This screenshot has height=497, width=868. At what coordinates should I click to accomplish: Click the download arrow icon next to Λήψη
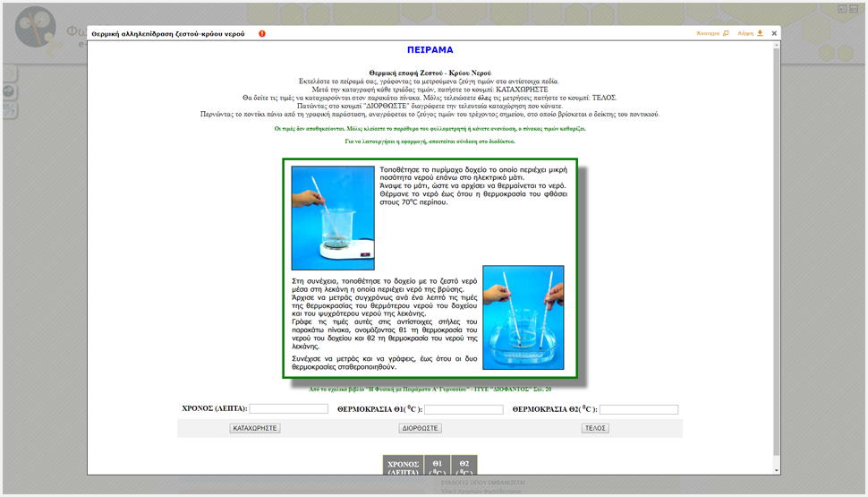click(x=760, y=33)
